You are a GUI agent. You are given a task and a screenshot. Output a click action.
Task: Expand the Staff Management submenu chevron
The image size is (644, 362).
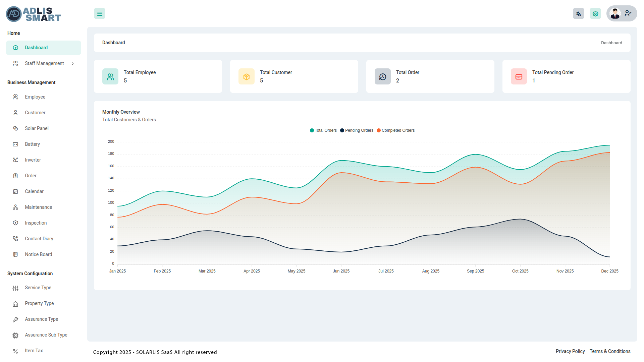point(73,64)
